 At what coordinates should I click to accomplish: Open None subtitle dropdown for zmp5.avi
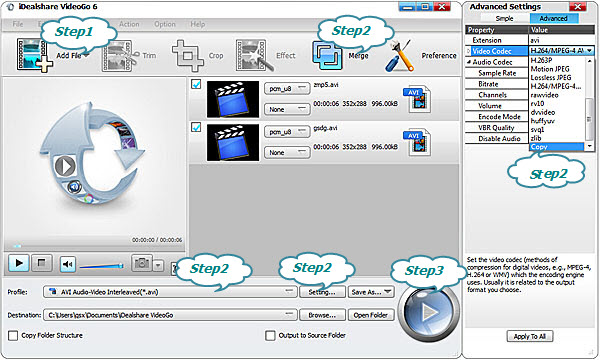pos(287,109)
